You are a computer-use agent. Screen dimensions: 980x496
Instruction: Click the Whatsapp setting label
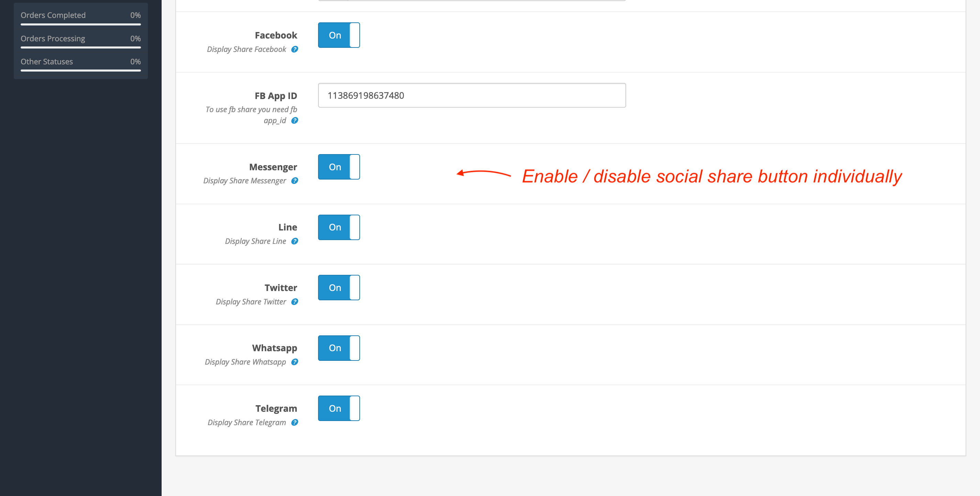tap(274, 348)
